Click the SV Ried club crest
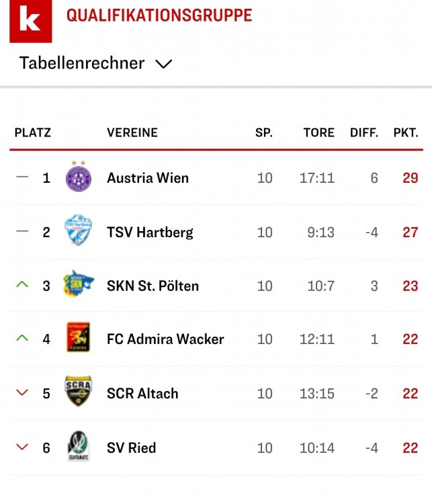Viewport: 432px width, 504px height. tap(79, 446)
